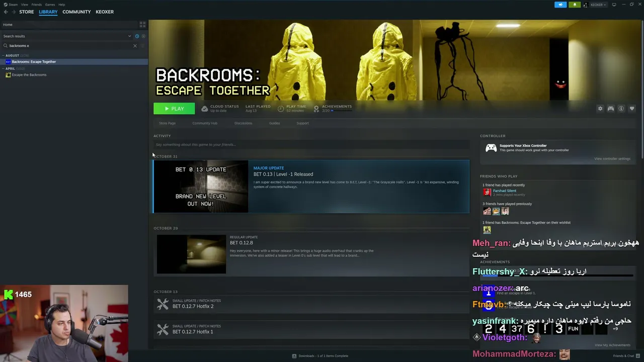Open the Help menu

[61, 5]
